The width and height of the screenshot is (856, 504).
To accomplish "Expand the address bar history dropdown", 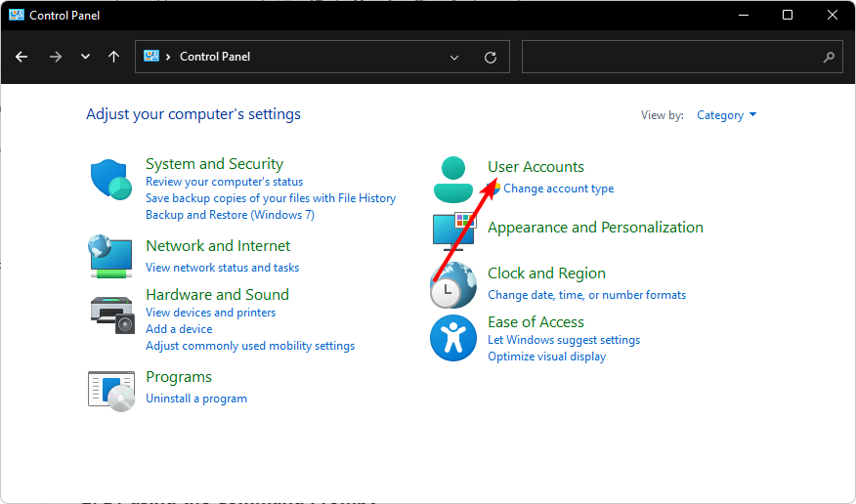I will (454, 57).
